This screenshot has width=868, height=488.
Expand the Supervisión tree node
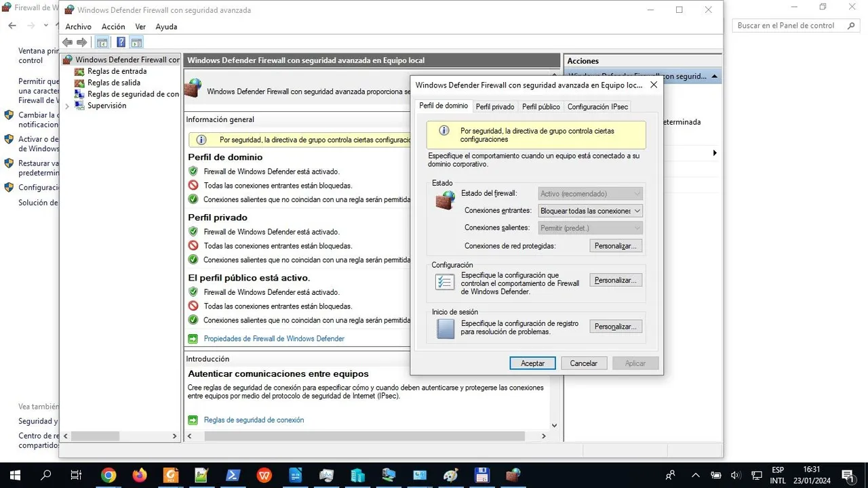[x=67, y=106]
